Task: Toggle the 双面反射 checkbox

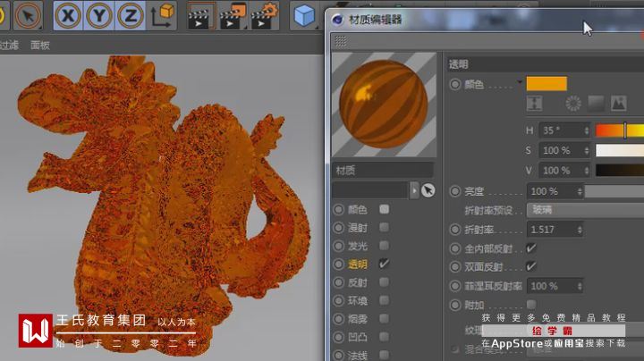Action: (x=531, y=266)
